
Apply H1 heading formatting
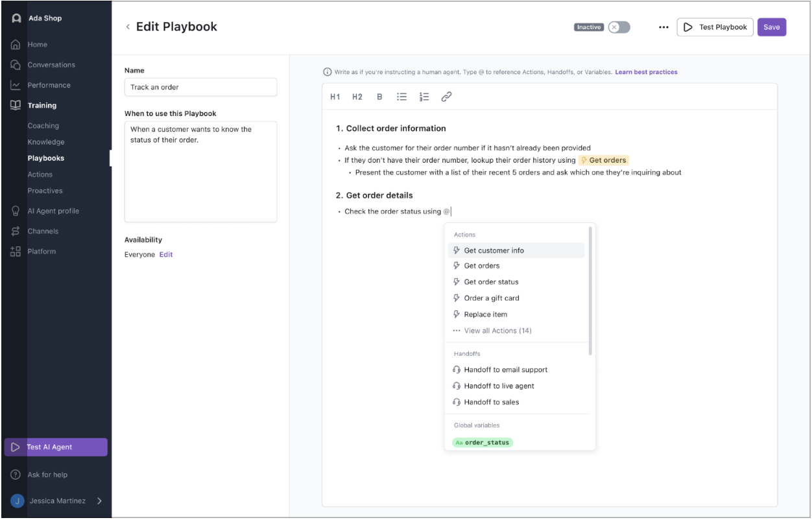pyautogui.click(x=335, y=97)
